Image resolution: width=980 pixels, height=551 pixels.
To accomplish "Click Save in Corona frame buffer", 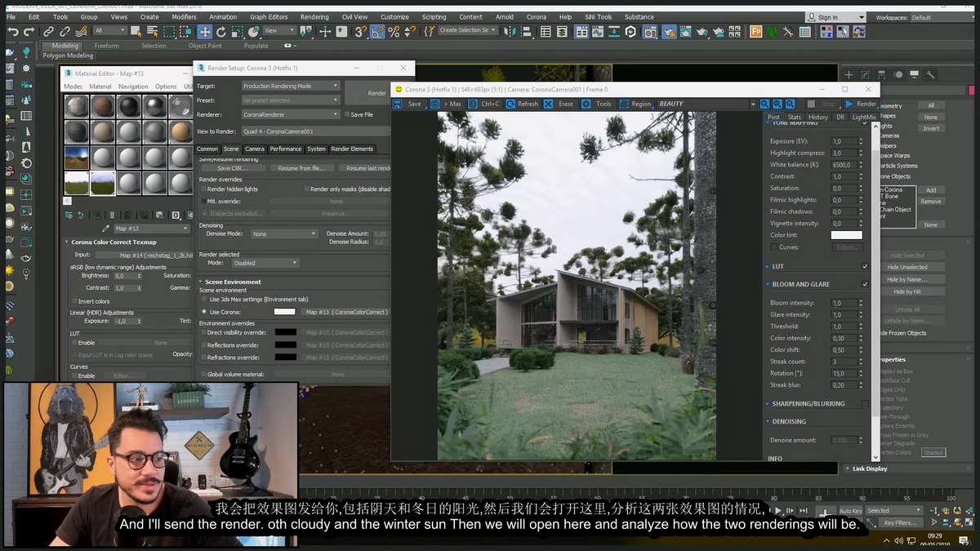I will pyautogui.click(x=408, y=104).
